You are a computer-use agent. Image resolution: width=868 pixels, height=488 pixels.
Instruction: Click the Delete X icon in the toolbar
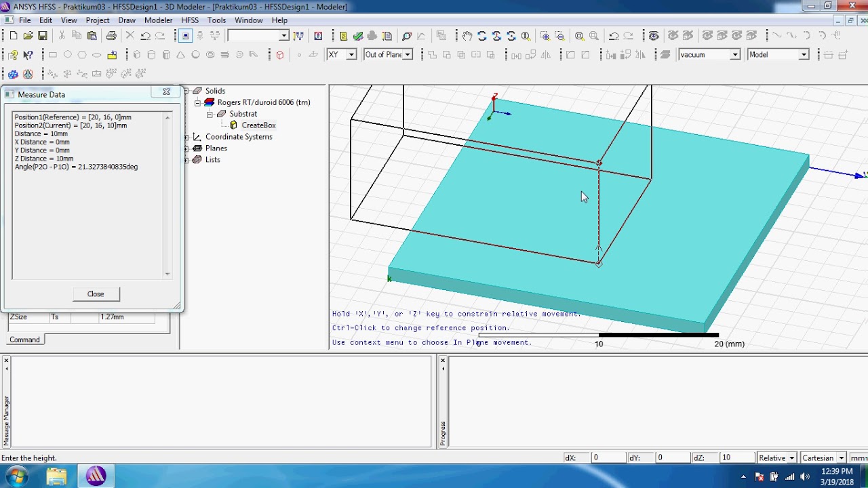[x=130, y=36]
